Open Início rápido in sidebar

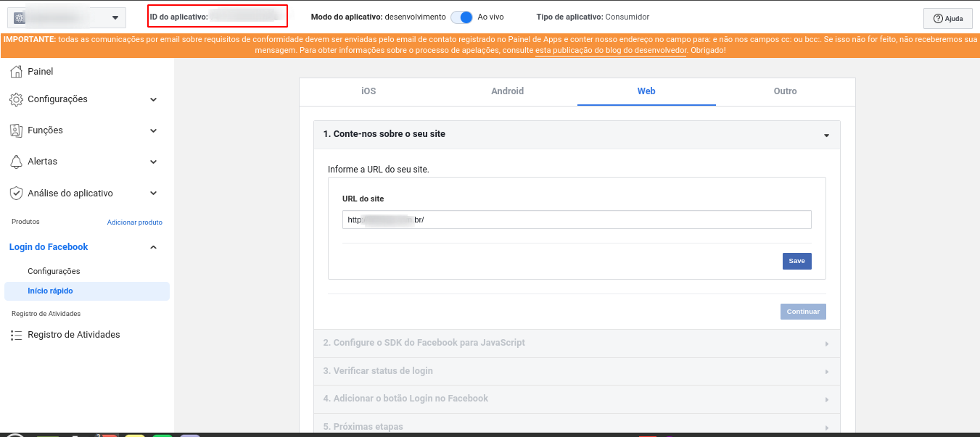(x=87, y=291)
